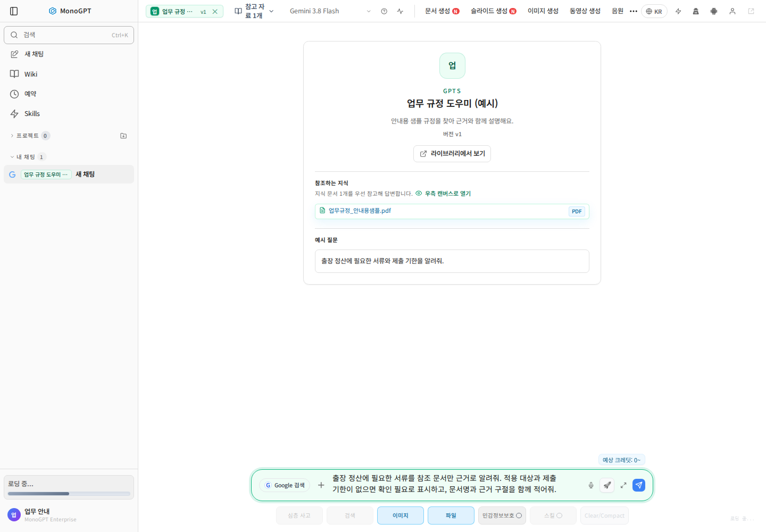Viewport: 766px width, 532px height.
Task: Click the rocket icon in the prompt box
Action: click(x=607, y=485)
